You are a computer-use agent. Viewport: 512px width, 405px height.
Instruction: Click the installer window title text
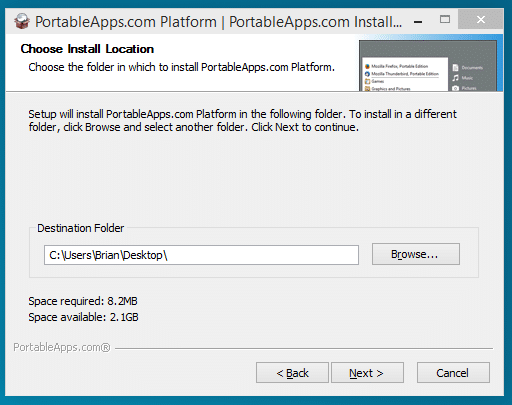pyautogui.click(x=218, y=22)
